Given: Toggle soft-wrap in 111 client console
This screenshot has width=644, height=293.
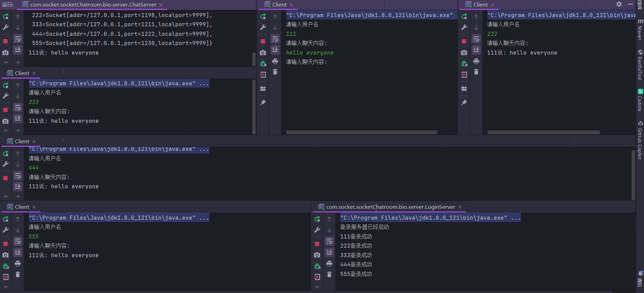Looking at the screenshot, I should pyautogui.click(x=275, y=39).
